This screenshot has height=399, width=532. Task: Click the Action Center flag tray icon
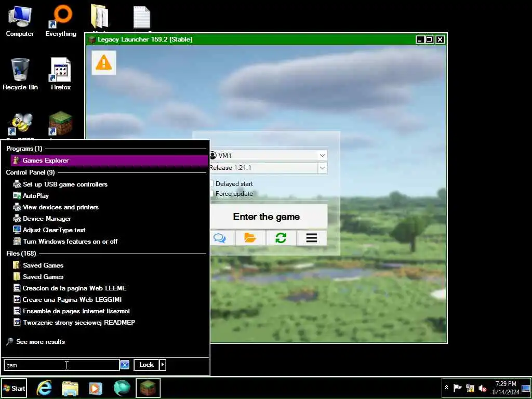click(x=458, y=388)
